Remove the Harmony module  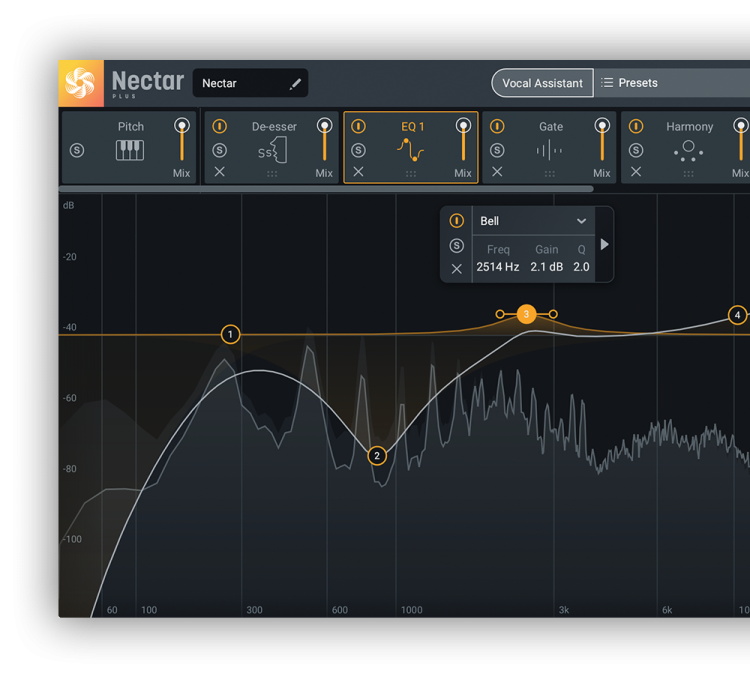[636, 172]
